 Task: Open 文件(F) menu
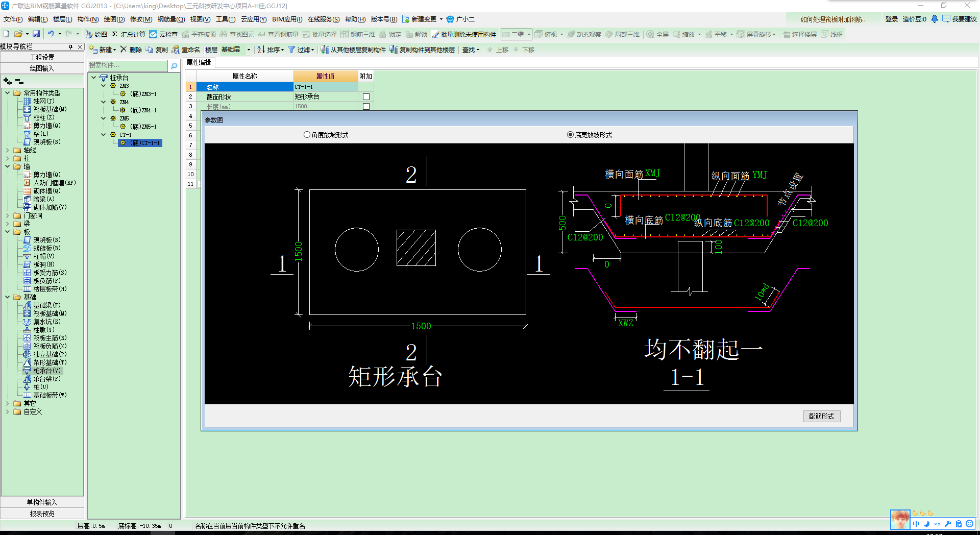[x=13, y=19]
